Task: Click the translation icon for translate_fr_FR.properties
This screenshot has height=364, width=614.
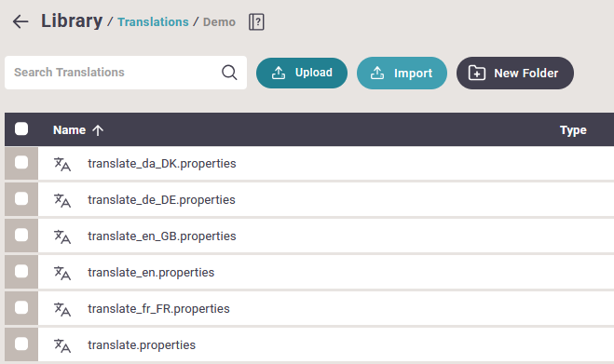Action: point(62,309)
